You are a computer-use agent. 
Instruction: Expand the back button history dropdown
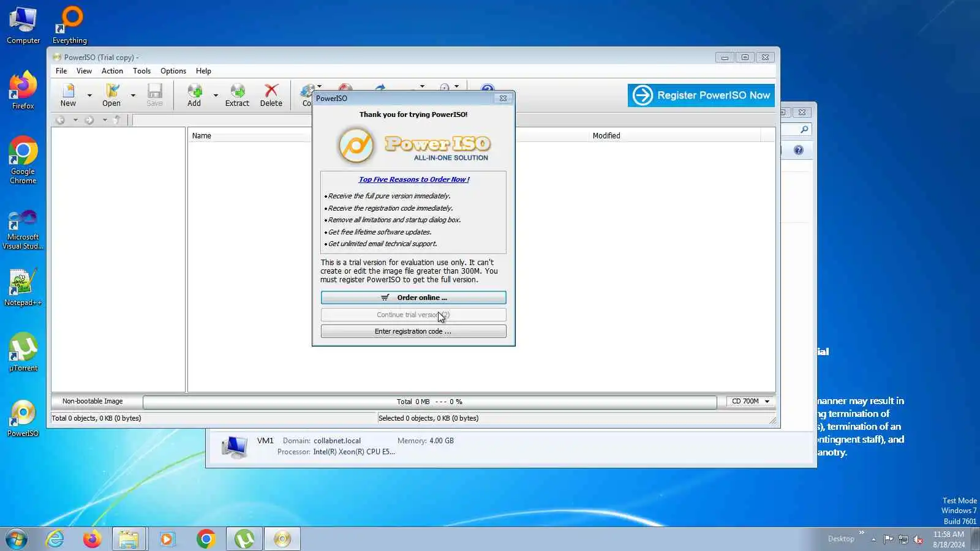pos(75,120)
